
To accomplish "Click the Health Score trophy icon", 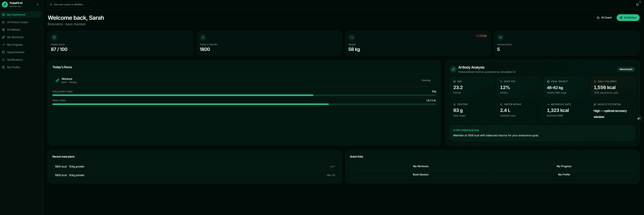I will 54,38.
